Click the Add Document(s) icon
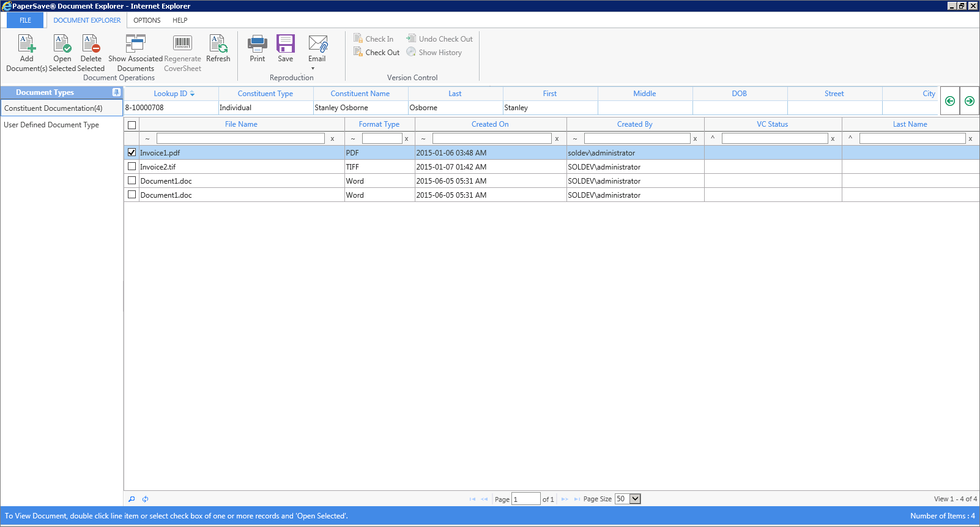Screen dimensions: 980x527 26,43
